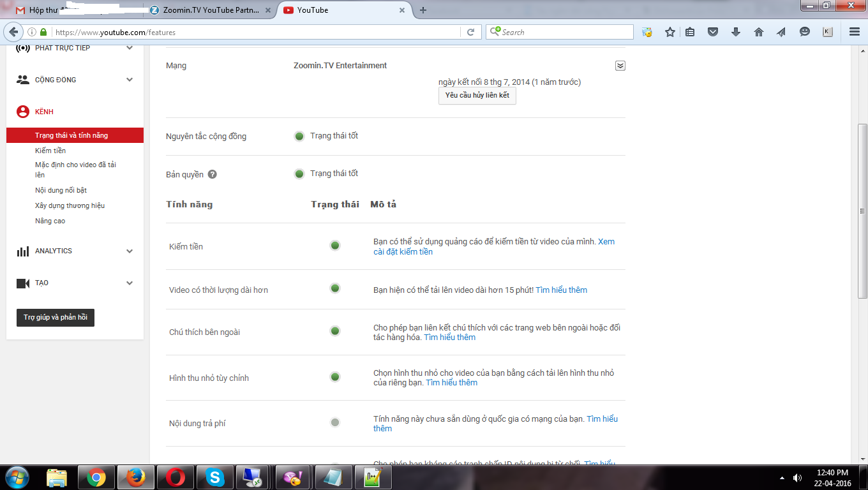This screenshot has height=490, width=868.
Task: Open Notepad++ from the taskbar
Action: coord(372,477)
